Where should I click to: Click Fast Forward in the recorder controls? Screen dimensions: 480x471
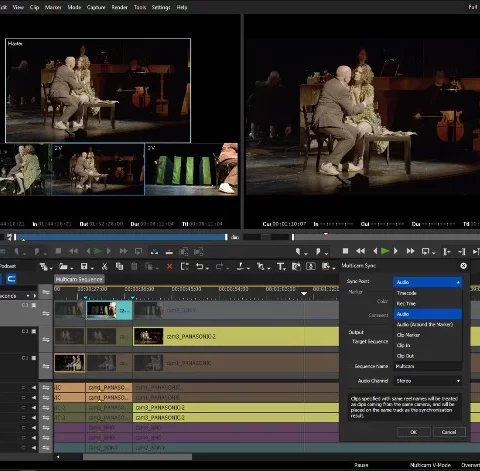(x=410, y=251)
